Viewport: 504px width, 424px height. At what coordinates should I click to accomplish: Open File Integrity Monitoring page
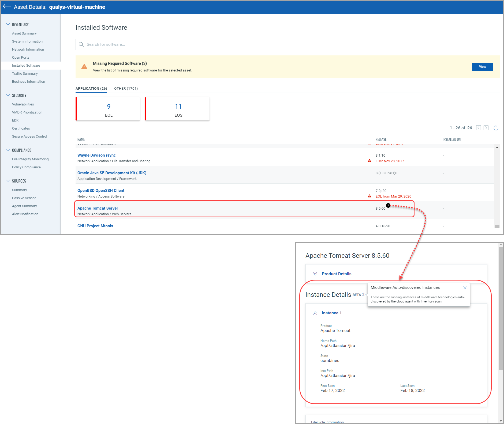(x=30, y=159)
